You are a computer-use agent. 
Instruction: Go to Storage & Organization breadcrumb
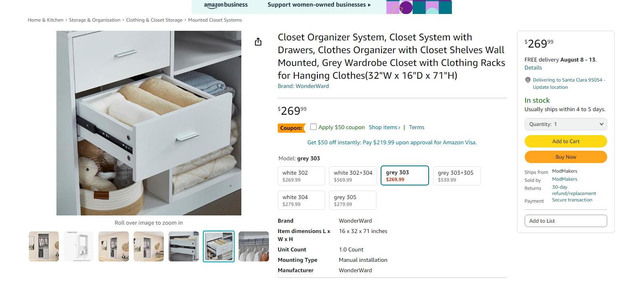[94, 20]
